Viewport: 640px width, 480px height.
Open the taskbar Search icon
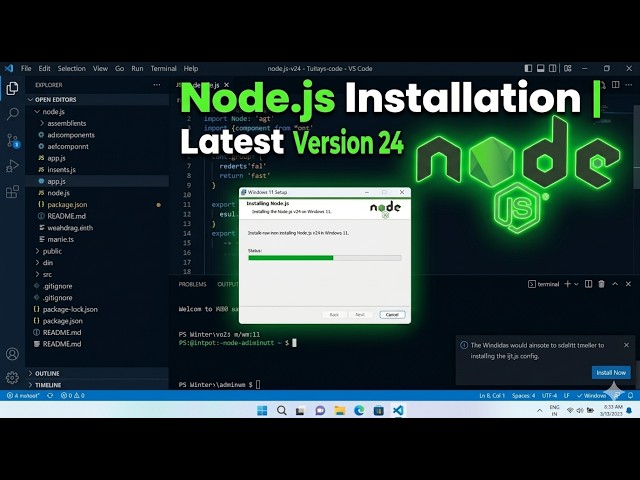pos(281,410)
